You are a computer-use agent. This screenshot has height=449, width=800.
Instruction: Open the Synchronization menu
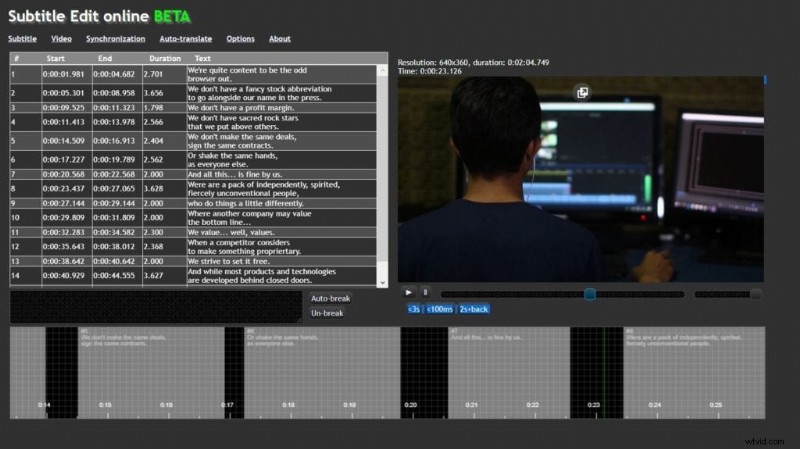click(x=115, y=39)
